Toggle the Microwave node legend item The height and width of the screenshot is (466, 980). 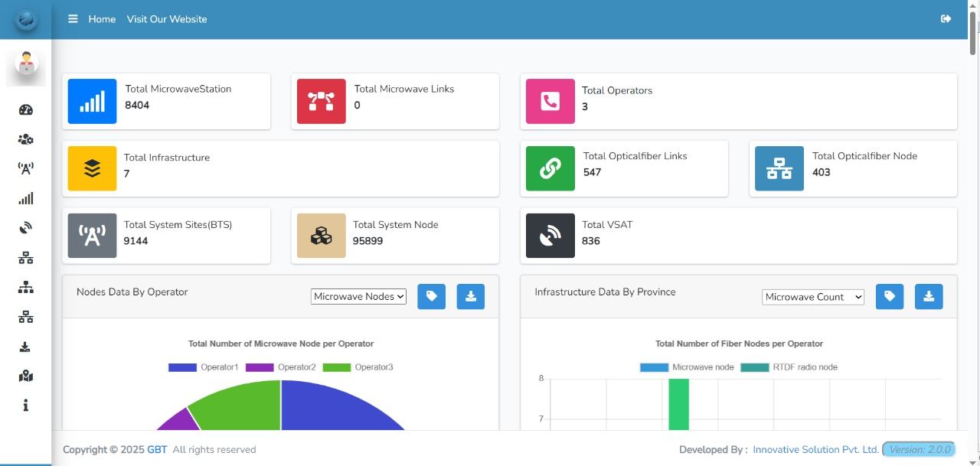tap(687, 367)
